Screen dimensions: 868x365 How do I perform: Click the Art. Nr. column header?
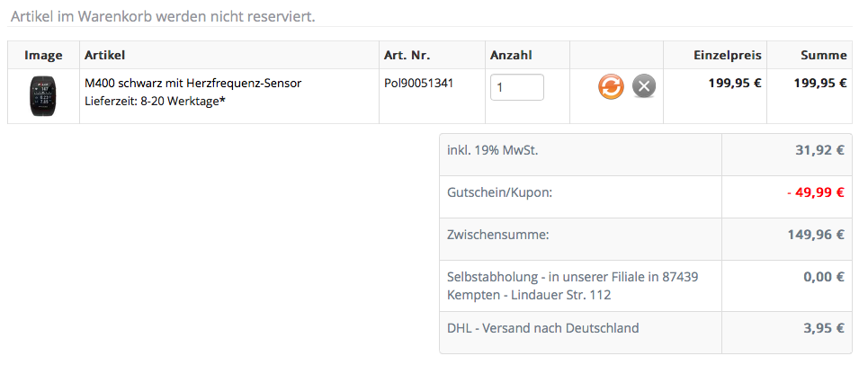(408, 56)
